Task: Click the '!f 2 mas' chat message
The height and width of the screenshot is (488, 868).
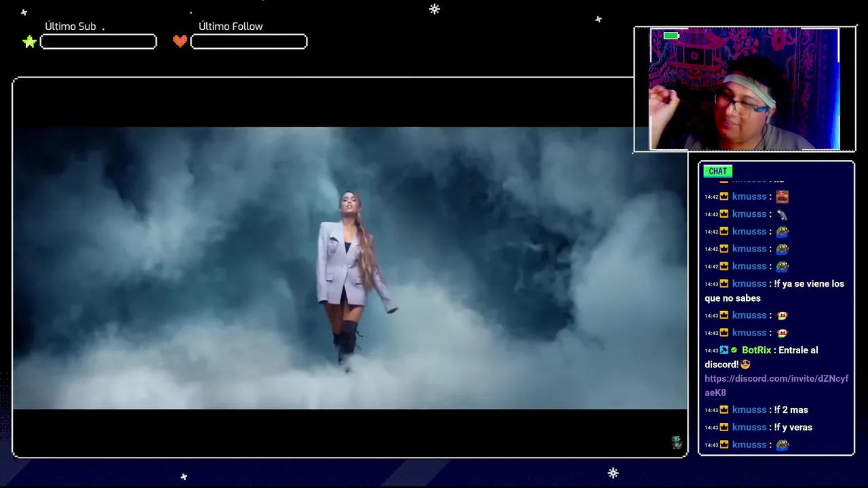Action: coord(791,410)
